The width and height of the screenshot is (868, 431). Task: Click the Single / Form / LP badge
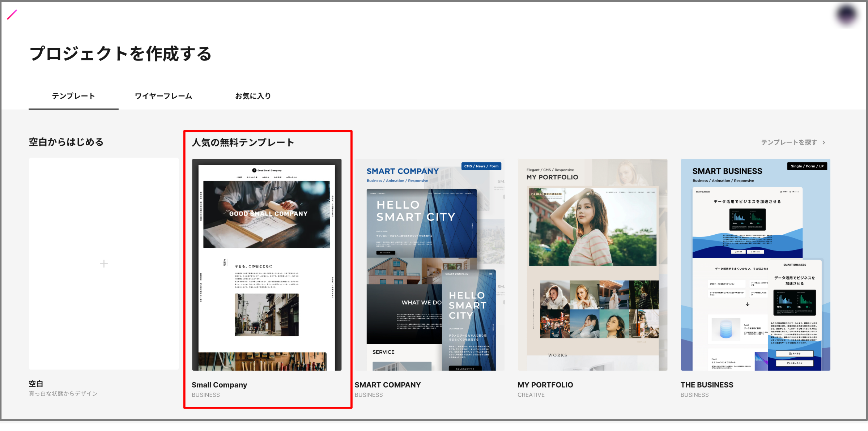807,166
